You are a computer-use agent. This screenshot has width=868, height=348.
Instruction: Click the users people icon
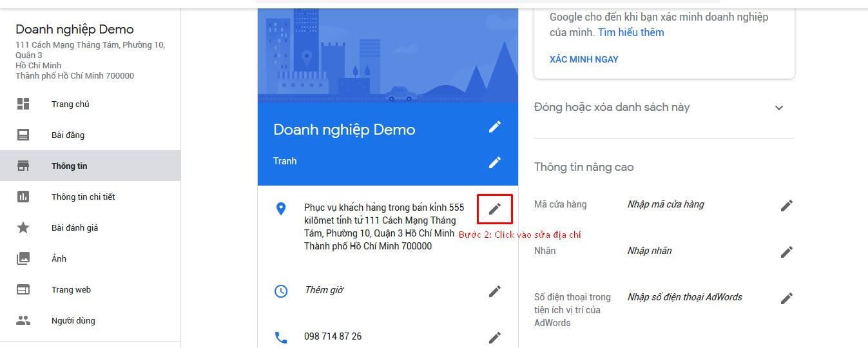tap(23, 320)
